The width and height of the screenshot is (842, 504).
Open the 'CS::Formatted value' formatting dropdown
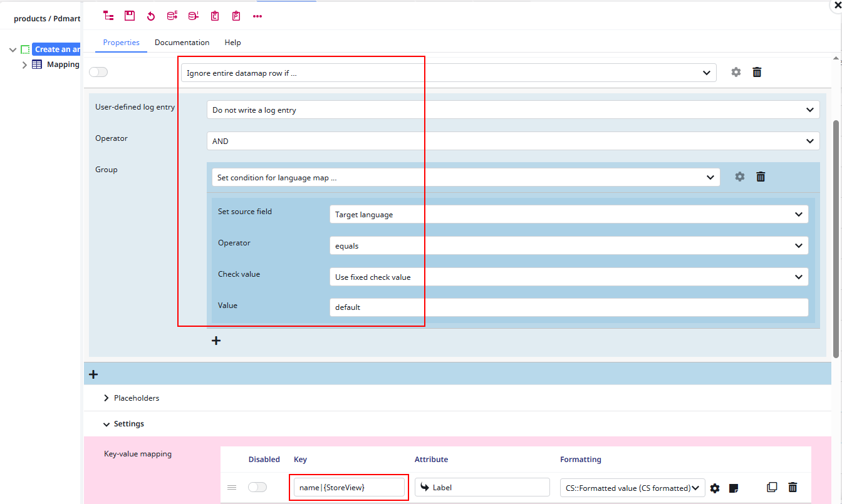click(x=633, y=488)
